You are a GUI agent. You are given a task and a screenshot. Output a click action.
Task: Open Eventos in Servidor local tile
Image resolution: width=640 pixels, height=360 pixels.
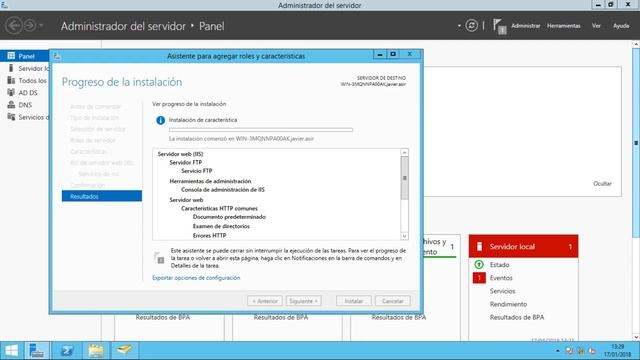point(501,278)
